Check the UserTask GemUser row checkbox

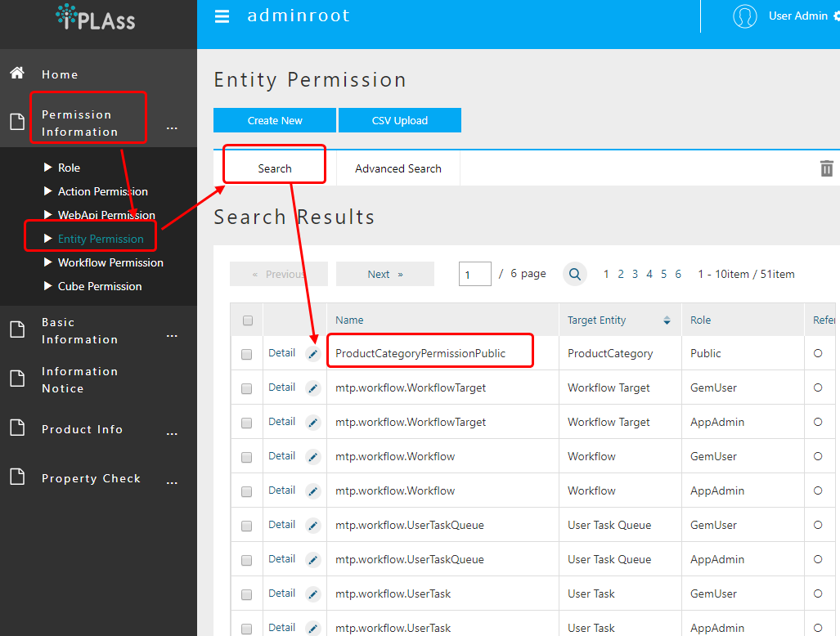point(246,594)
